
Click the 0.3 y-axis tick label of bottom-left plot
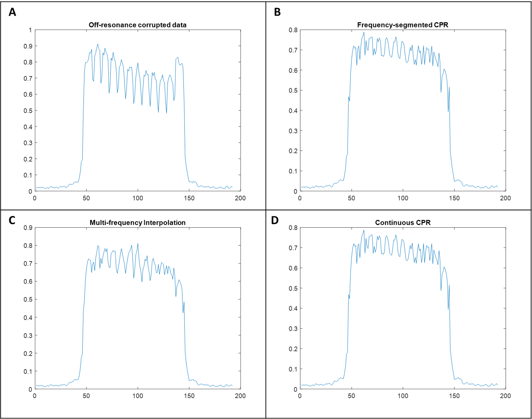coord(28,335)
